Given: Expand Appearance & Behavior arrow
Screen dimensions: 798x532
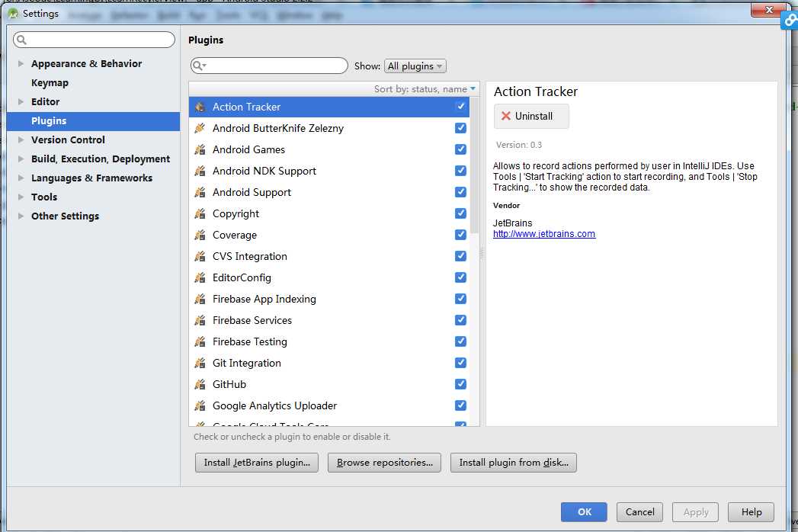Looking at the screenshot, I should (x=21, y=63).
